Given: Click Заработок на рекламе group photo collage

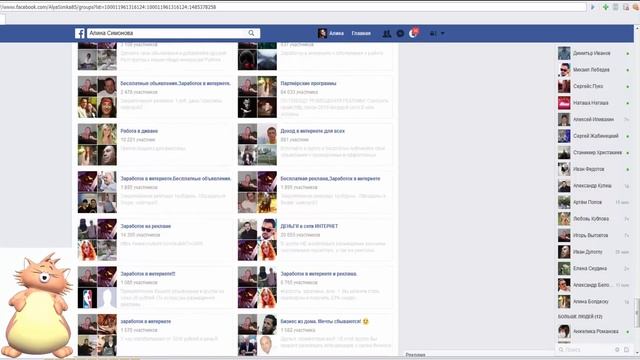Looking at the screenshot, I should [97, 240].
